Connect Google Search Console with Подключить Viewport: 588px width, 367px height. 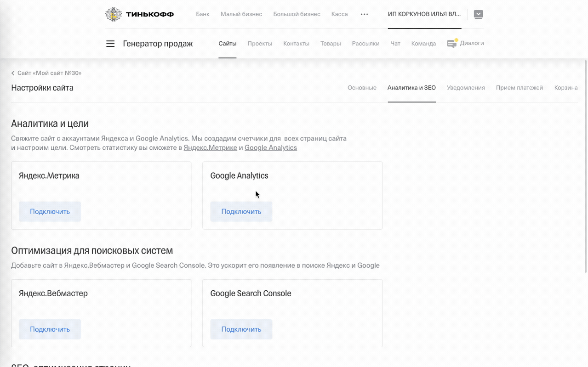(241, 329)
